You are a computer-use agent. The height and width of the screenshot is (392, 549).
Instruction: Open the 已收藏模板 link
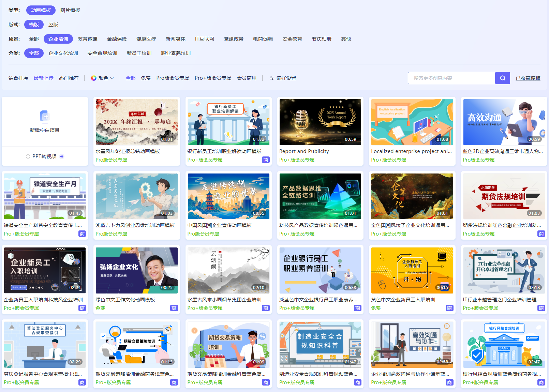click(x=528, y=78)
